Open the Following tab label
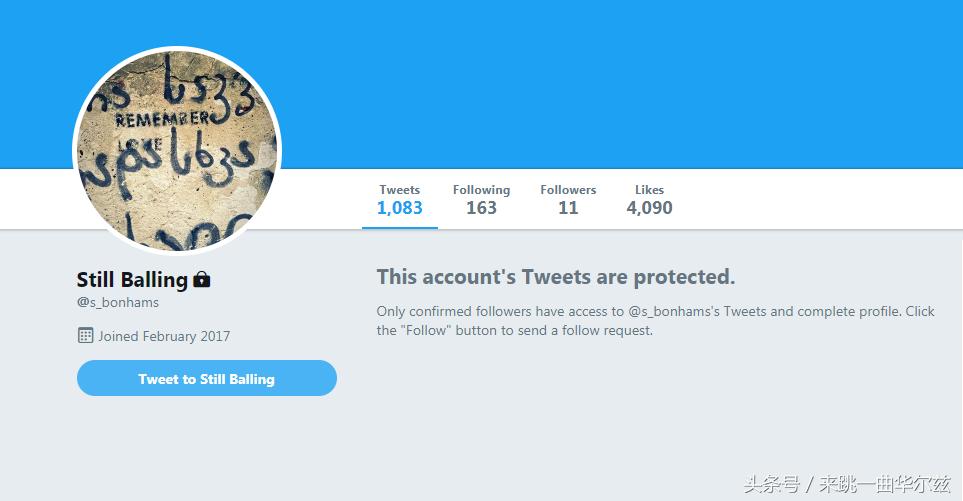 click(481, 190)
